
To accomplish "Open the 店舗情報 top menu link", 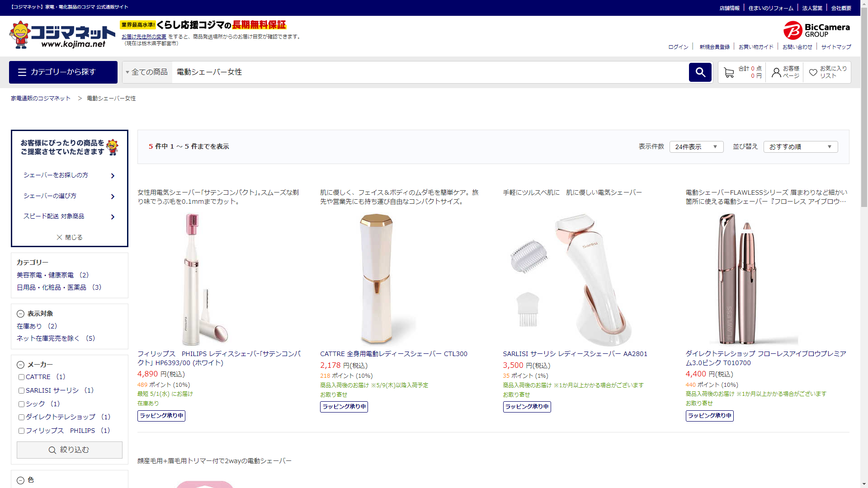I will (x=729, y=8).
